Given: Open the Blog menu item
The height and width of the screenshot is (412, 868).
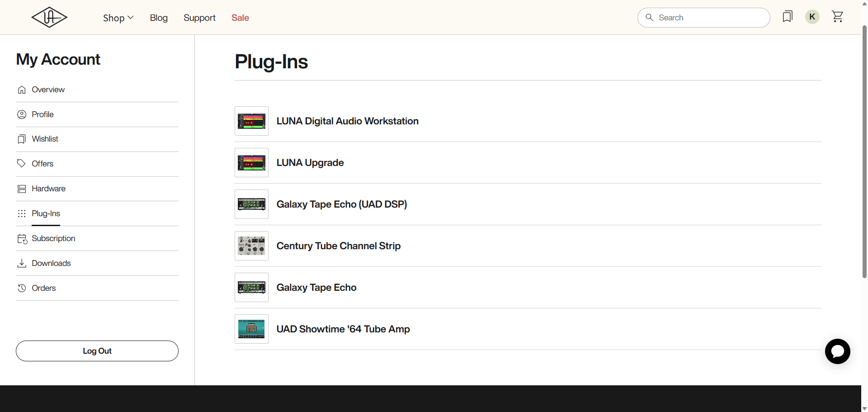Looking at the screenshot, I should click(x=159, y=18).
